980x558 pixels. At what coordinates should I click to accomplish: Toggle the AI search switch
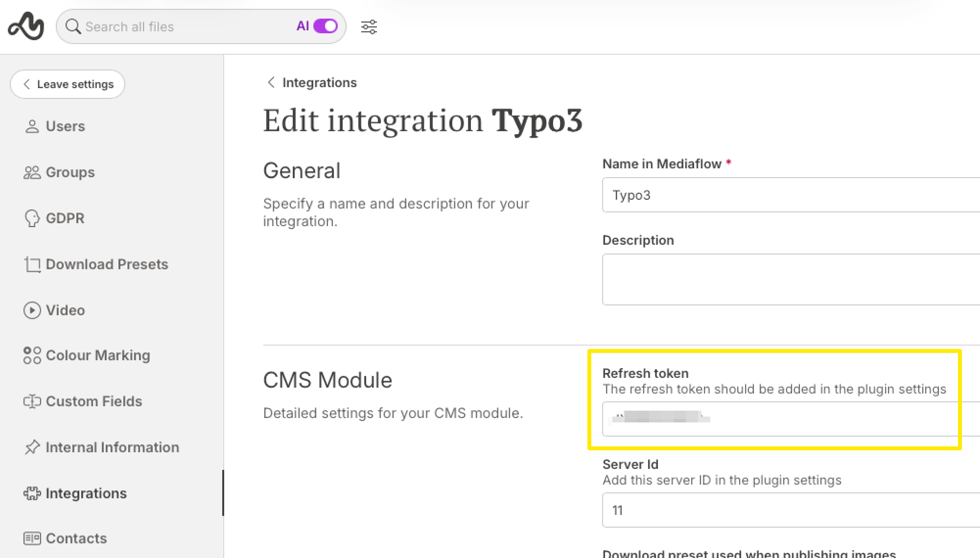tap(326, 26)
